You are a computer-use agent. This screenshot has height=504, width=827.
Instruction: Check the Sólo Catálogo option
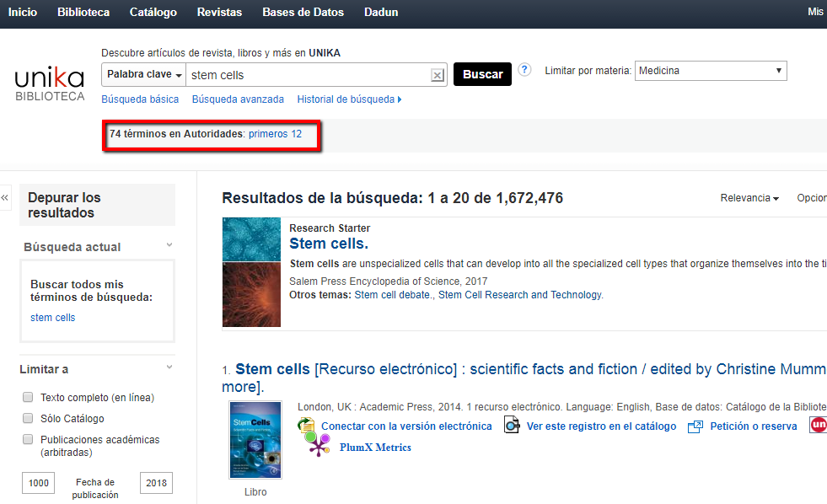(x=28, y=418)
